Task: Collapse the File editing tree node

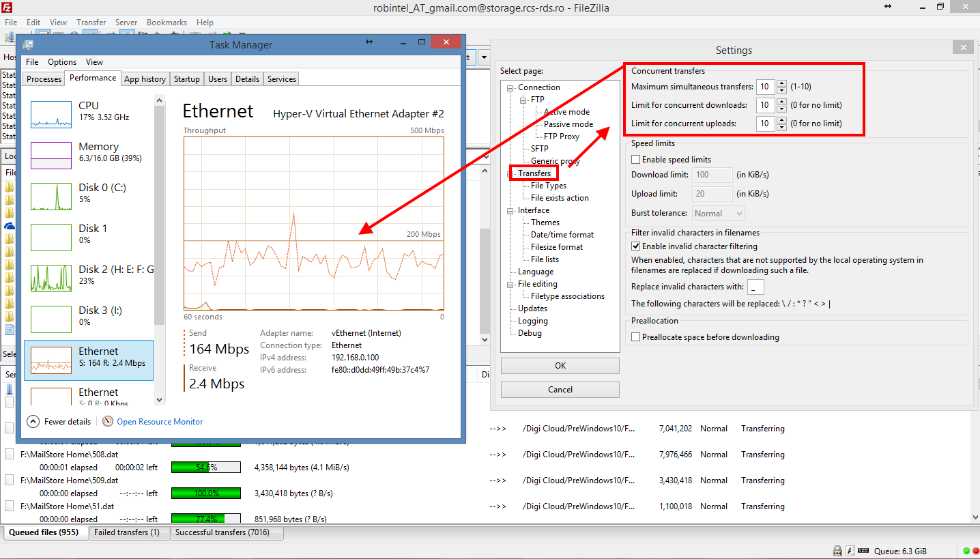Action: tap(510, 284)
